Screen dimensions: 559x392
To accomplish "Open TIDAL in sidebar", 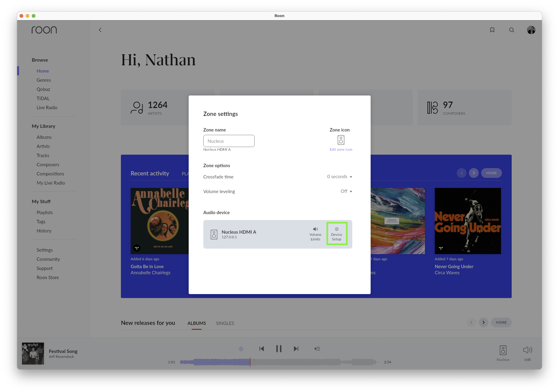I will [x=43, y=98].
